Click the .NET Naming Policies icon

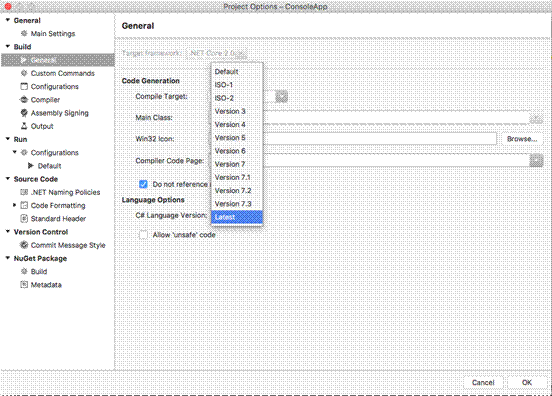(x=24, y=192)
